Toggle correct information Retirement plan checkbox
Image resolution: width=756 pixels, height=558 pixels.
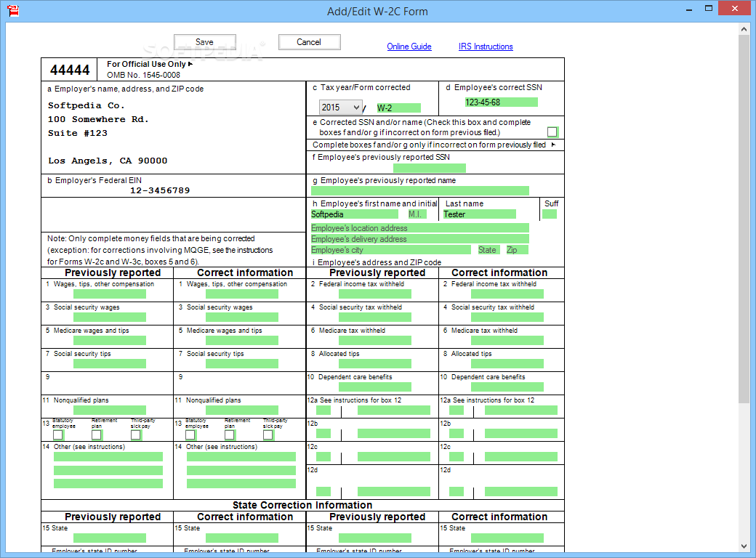[230, 434]
